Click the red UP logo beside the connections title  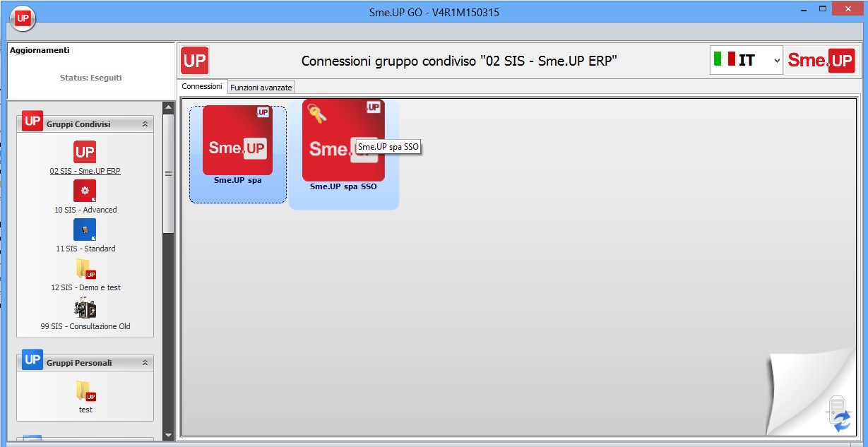tap(194, 60)
